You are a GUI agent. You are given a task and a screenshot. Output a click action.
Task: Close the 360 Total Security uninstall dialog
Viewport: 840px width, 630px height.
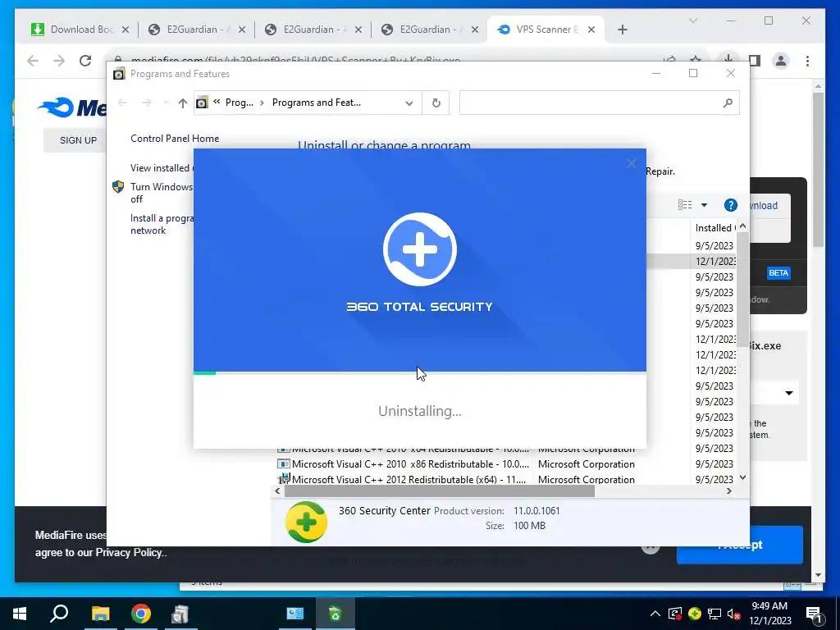631,163
